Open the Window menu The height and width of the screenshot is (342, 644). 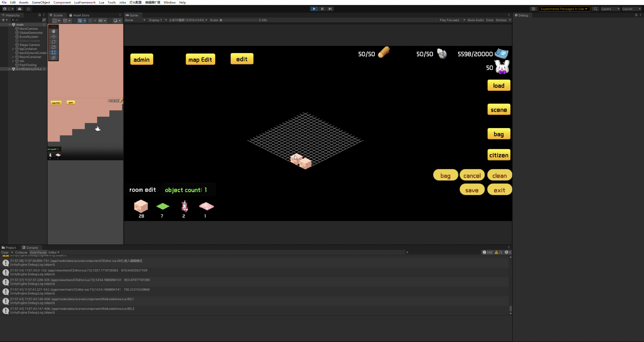tap(169, 2)
